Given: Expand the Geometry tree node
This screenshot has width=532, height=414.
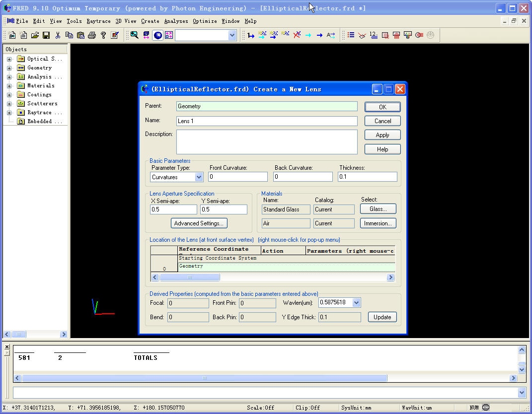Looking at the screenshot, I should coord(9,68).
